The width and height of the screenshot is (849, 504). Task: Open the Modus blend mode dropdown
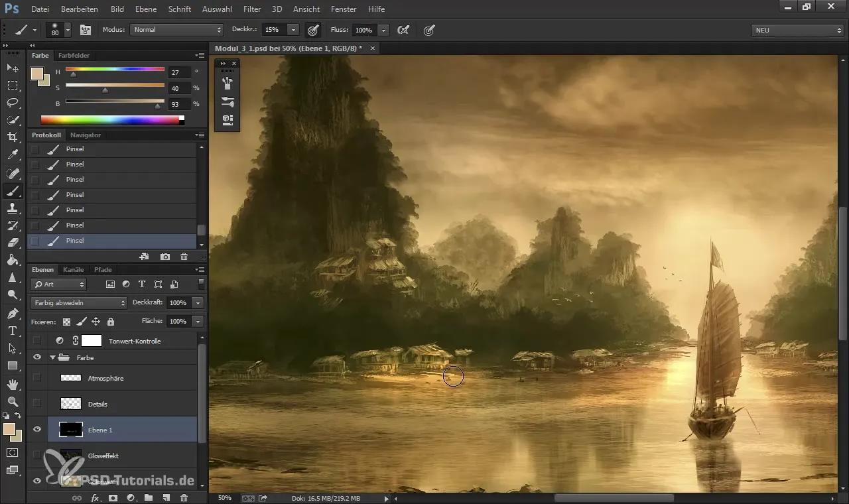pos(177,30)
